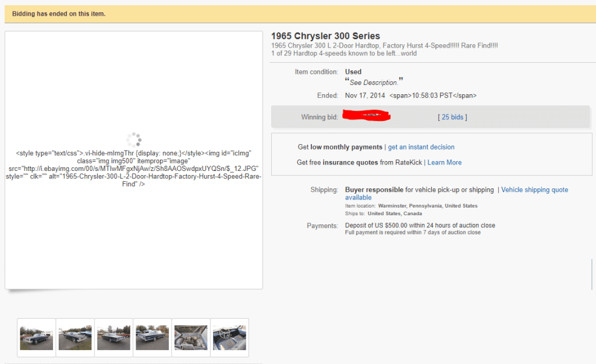Open the RateKick 'Learn More' link
The image size is (596, 364).
tap(444, 162)
